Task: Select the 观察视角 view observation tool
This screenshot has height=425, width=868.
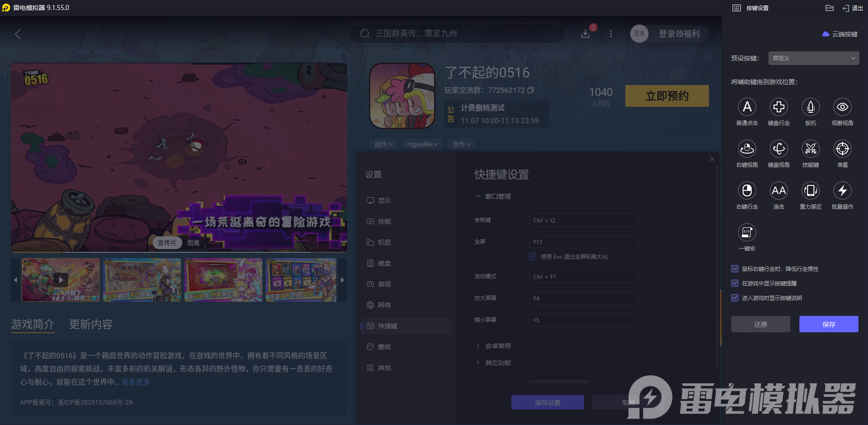Action: (x=842, y=107)
